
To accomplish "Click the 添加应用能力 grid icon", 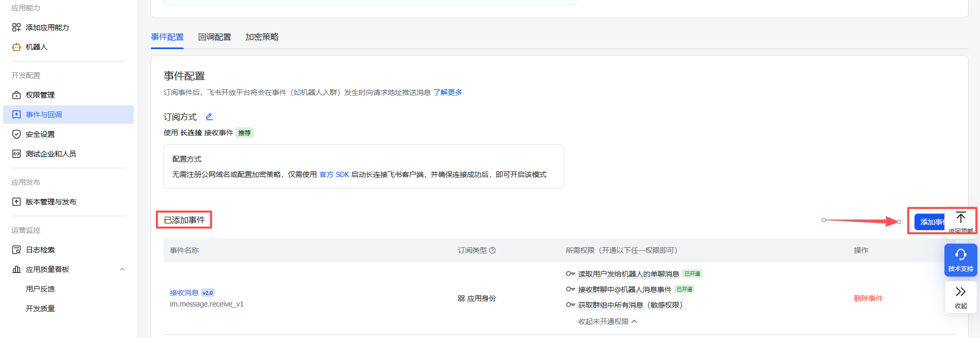I will tap(17, 27).
